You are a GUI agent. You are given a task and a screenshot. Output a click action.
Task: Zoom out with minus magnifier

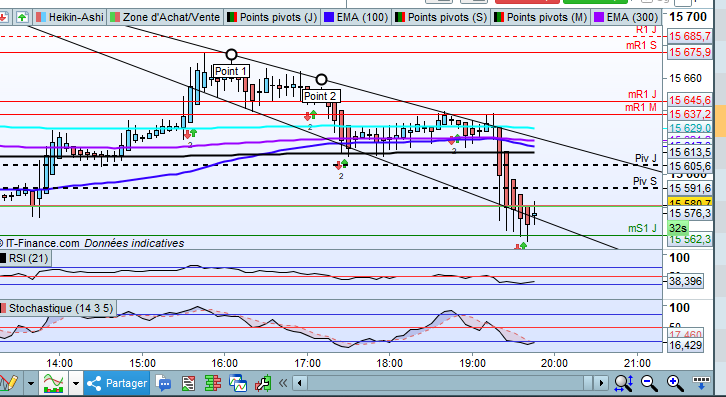[x=649, y=383]
